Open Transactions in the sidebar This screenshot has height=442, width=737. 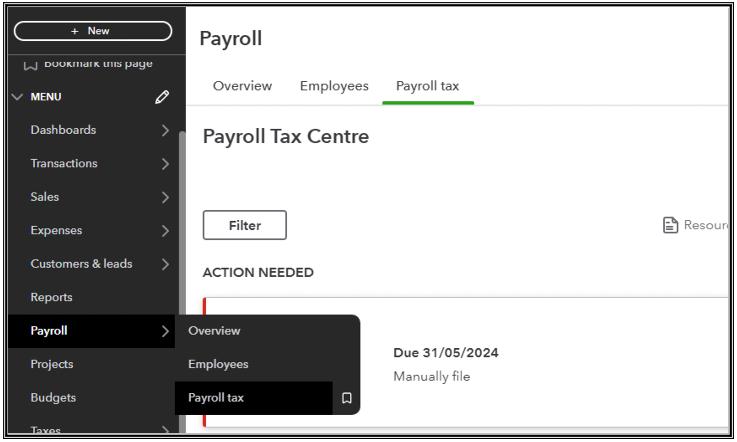point(64,163)
